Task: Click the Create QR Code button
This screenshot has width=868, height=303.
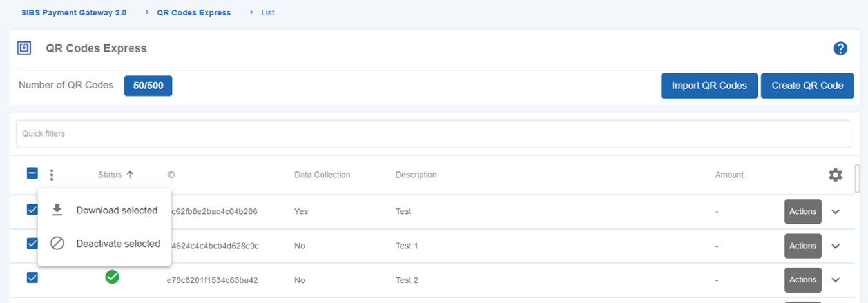Action: pyautogui.click(x=807, y=86)
